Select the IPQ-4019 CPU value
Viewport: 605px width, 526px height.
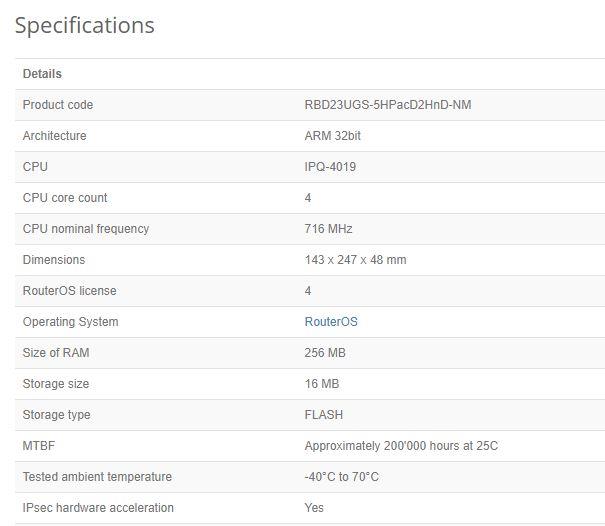coord(330,167)
